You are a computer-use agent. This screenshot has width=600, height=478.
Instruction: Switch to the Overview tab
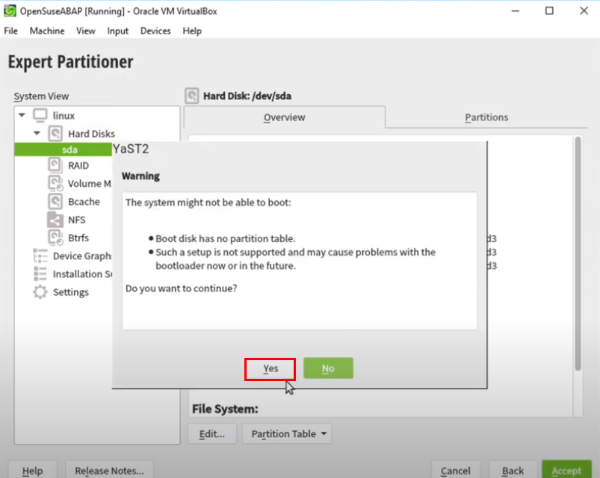coord(284,117)
